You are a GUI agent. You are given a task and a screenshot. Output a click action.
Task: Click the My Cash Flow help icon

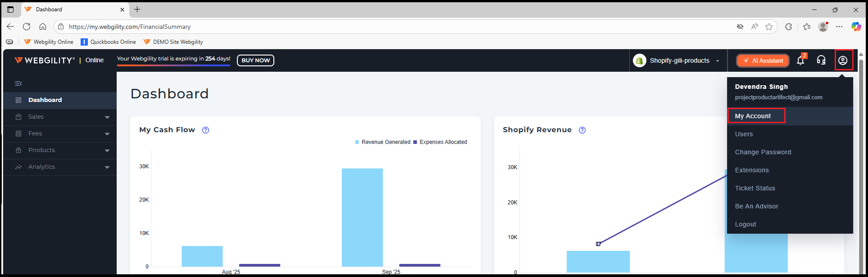pyautogui.click(x=205, y=130)
